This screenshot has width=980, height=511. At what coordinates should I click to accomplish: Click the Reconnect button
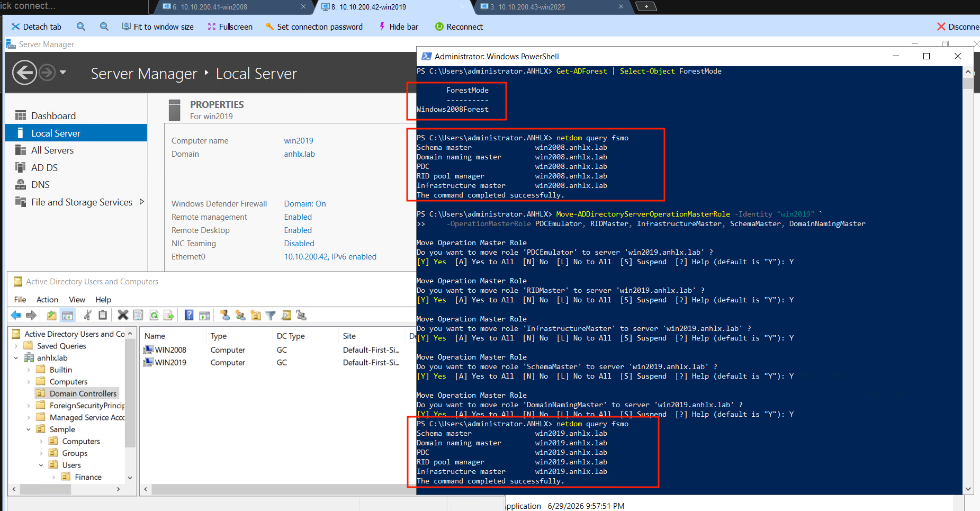(459, 26)
